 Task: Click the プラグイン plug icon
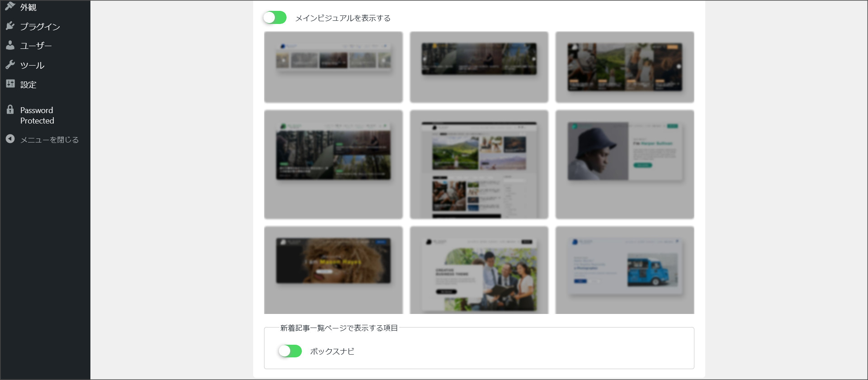(10, 26)
